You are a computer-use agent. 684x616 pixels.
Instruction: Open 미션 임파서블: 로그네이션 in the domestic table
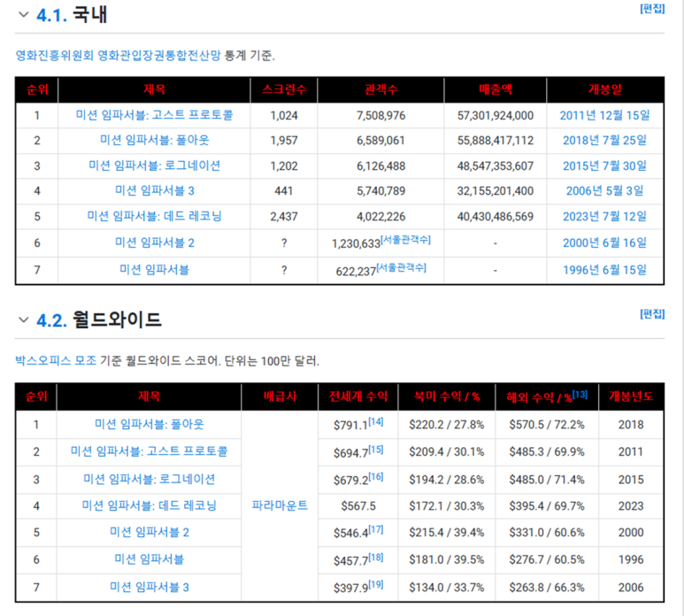155,166
